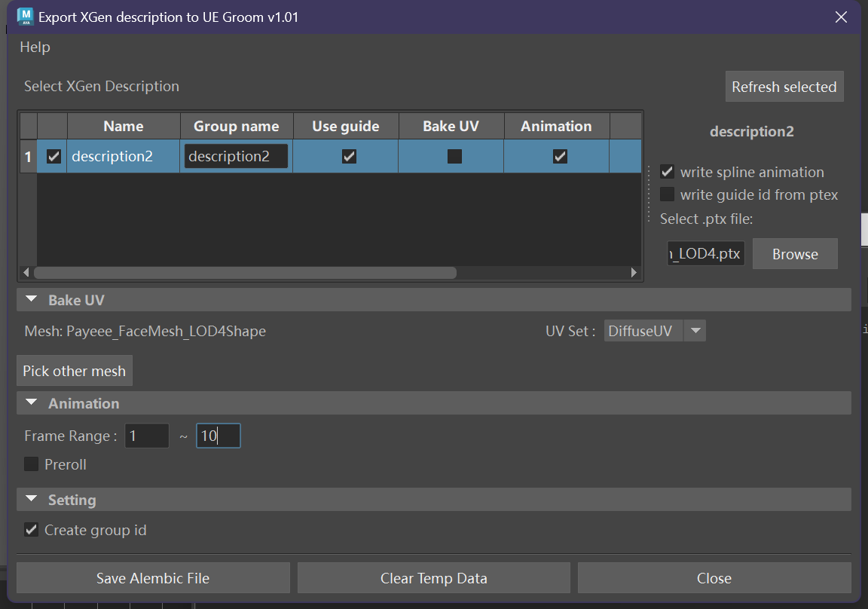Click the Bake UV column header
The width and height of the screenshot is (868, 609).
coord(451,126)
